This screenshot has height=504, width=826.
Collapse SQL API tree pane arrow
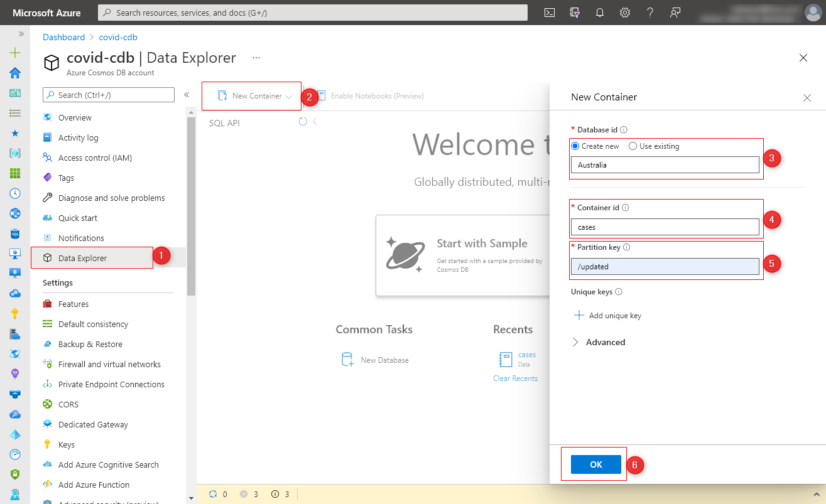(x=315, y=121)
